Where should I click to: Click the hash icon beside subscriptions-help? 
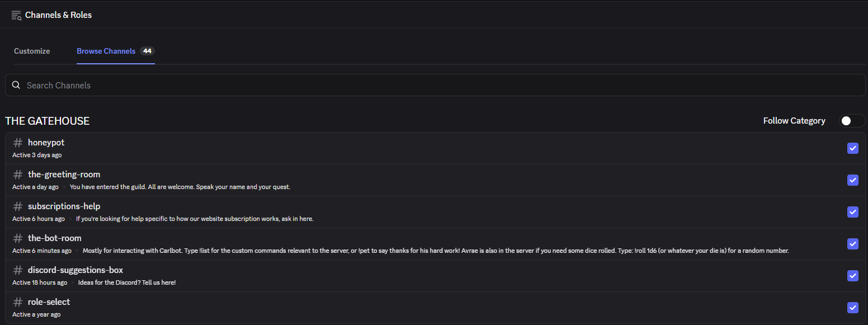tap(18, 206)
